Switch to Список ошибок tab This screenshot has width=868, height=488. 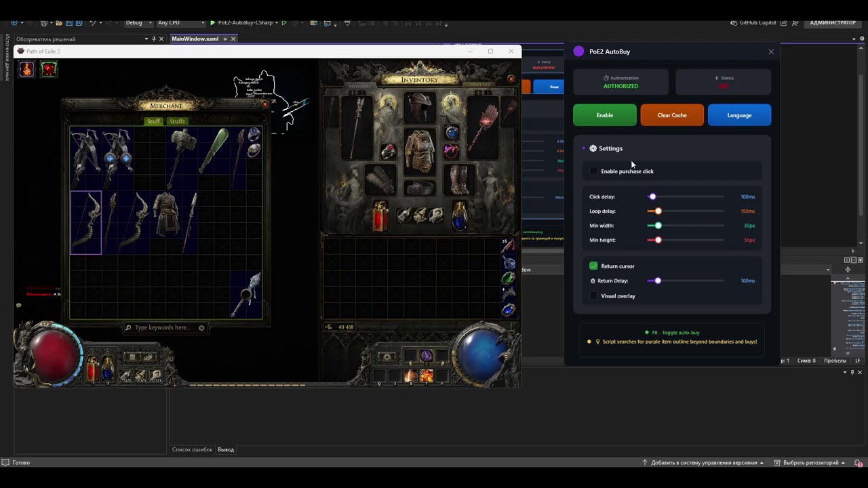(192, 449)
